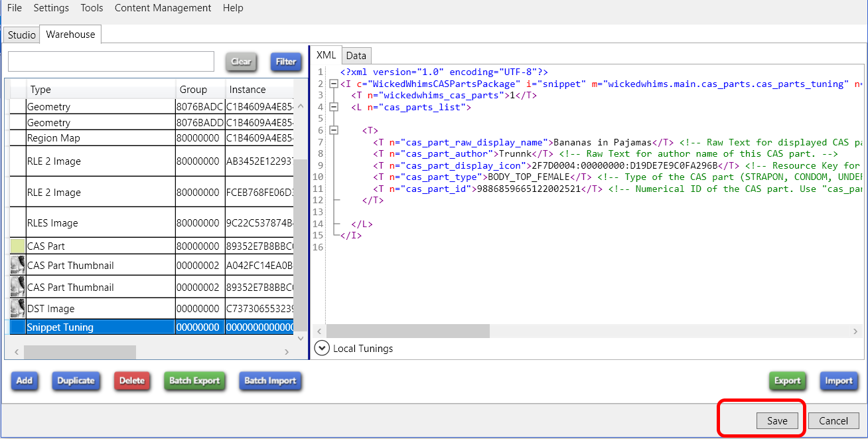The image size is (868, 439).
Task: Collapse the cas_parts_list node on line 4
Action: tap(333, 107)
